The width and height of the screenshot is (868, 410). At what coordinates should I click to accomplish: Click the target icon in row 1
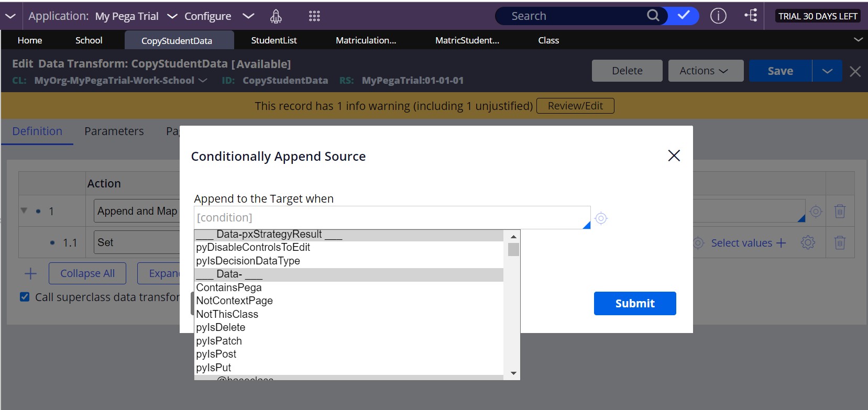[x=816, y=211]
